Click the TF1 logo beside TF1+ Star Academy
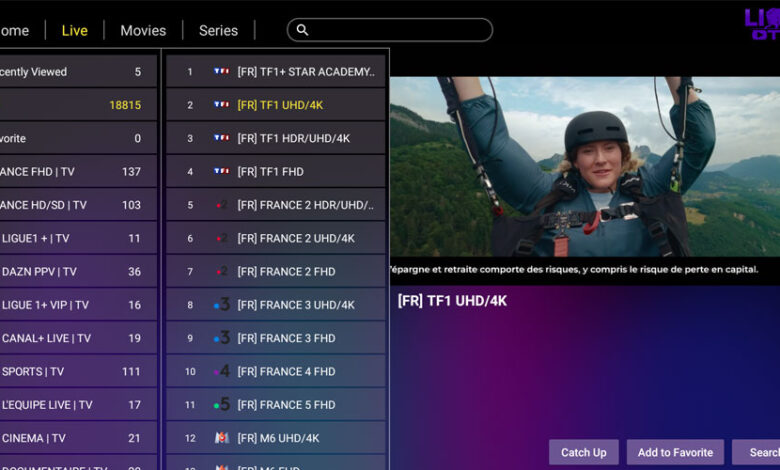Image resolution: width=780 pixels, height=470 pixels. (x=221, y=72)
